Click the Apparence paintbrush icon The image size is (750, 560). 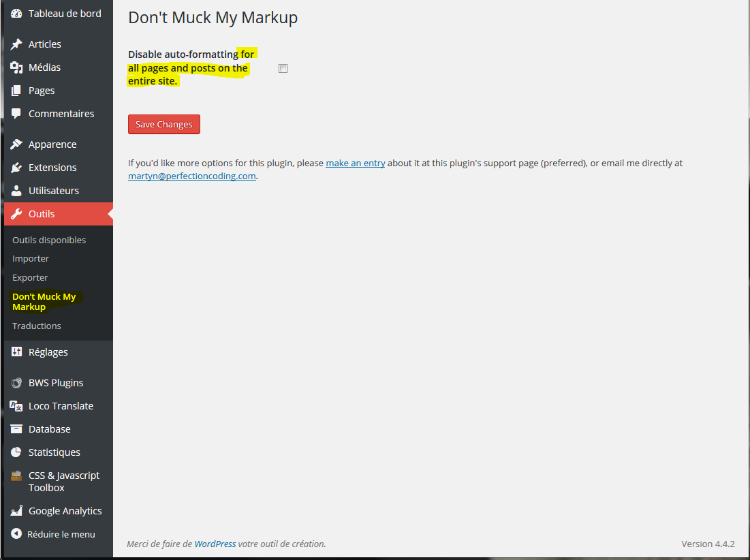16,144
